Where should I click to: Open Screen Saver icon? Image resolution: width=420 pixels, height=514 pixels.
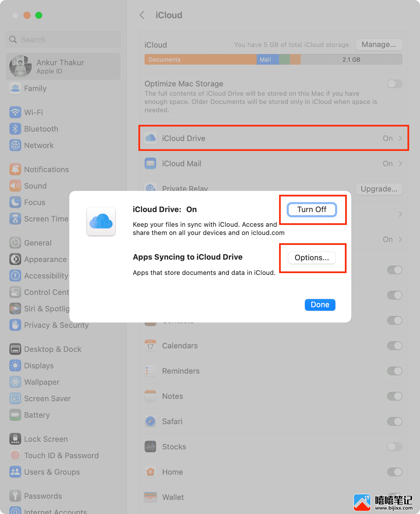click(15, 398)
